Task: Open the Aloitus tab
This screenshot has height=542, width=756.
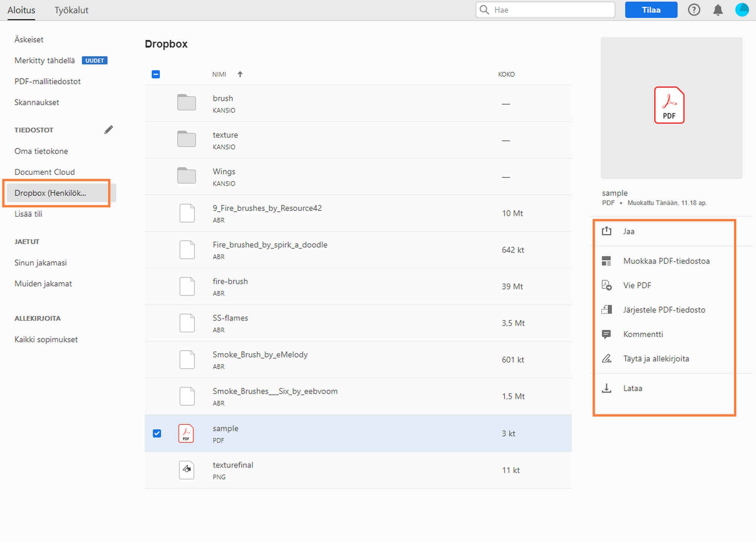Action: tap(21, 10)
